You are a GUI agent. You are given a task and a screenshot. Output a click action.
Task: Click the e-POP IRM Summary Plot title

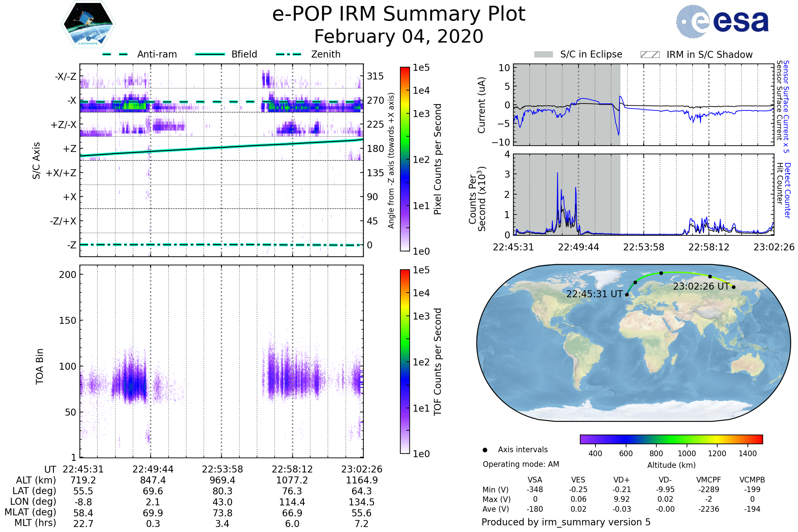(x=399, y=14)
